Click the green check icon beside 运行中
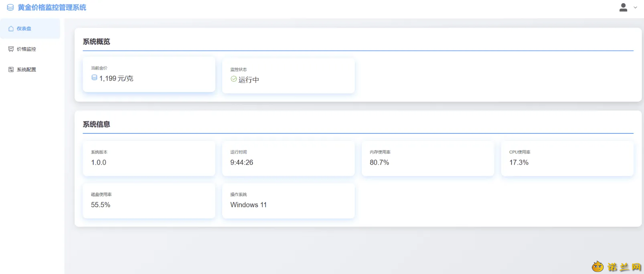Image resolution: width=644 pixels, height=274 pixels. 234,79
